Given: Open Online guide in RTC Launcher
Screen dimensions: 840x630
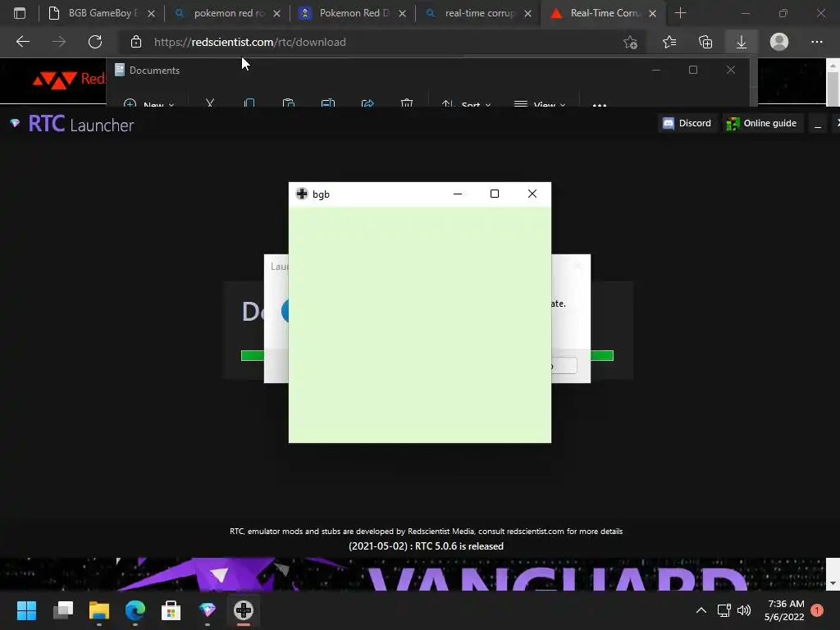Looking at the screenshot, I should [x=762, y=123].
